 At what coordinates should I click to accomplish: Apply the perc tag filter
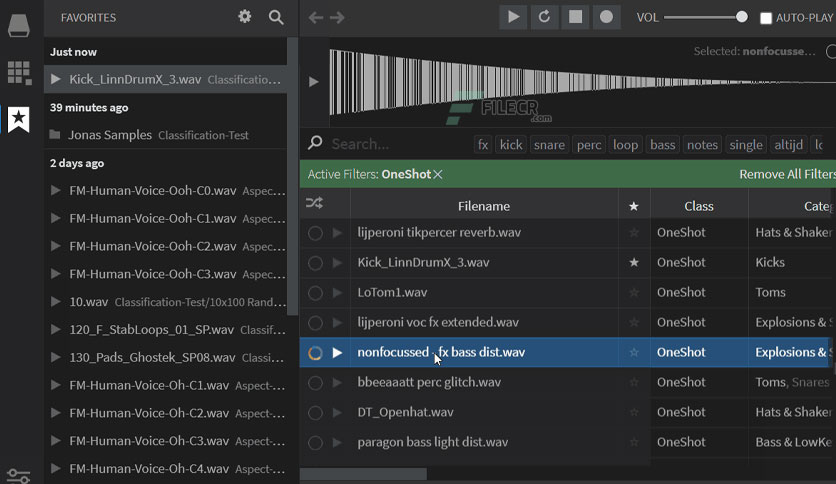[589, 144]
